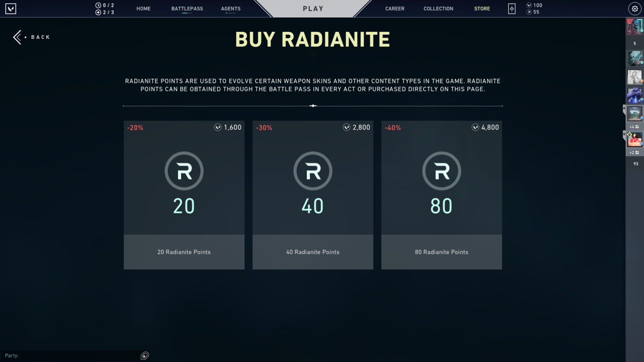Click the Radianite R icon above 80
Image resolution: width=644 pixels, height=362 pixels.
441,171
